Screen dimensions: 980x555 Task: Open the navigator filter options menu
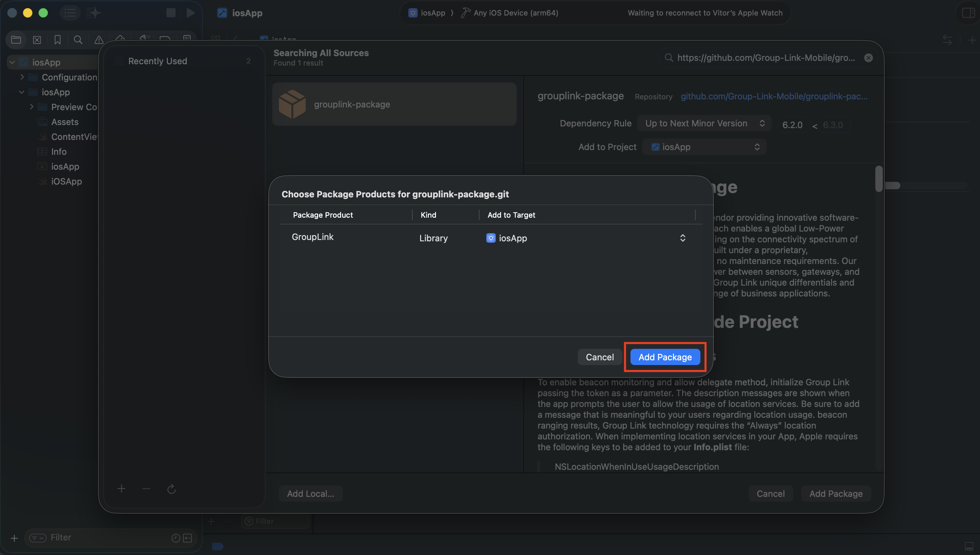click(x=38, y=538)
